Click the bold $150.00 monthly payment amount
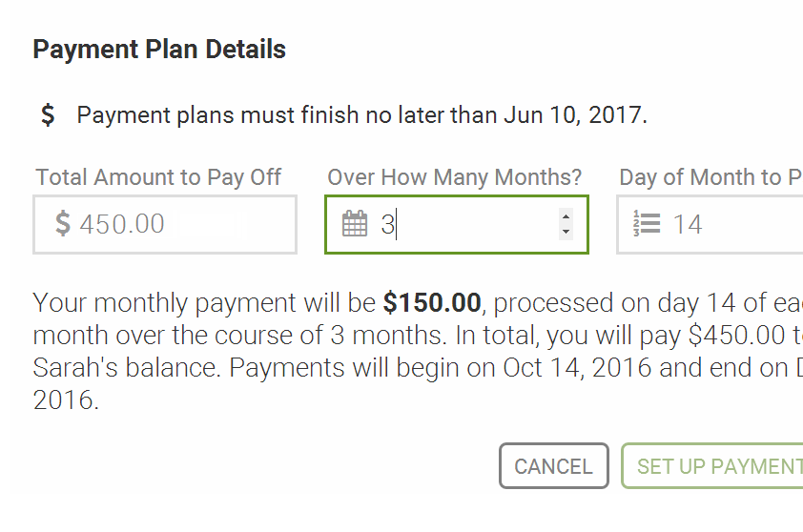 coord(432,302)
